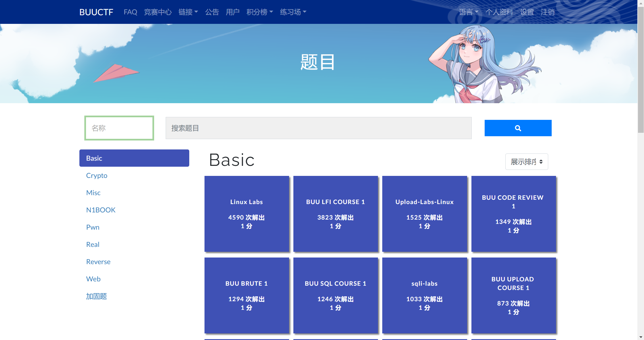The height and width of the screenshot is (340, 644).
Task: Open the 加固题 category
Action: [x=96, y=296]
